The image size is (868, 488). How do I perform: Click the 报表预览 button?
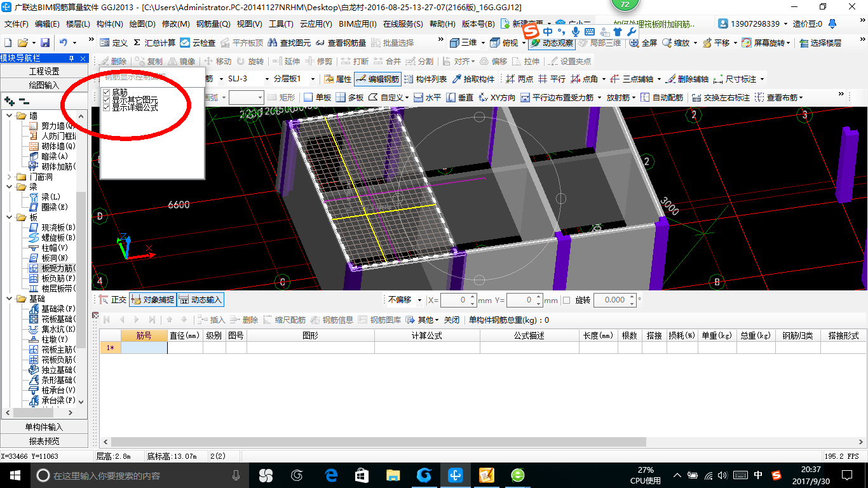click(44, 441)
